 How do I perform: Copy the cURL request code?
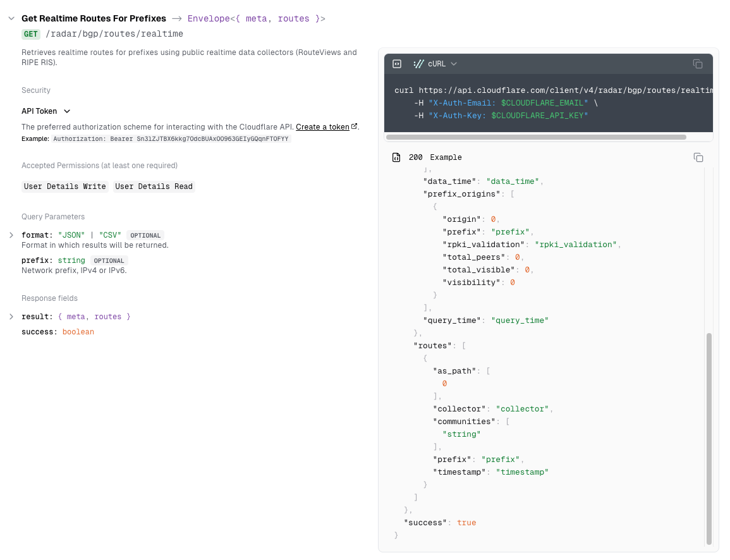tap(698, 64)
